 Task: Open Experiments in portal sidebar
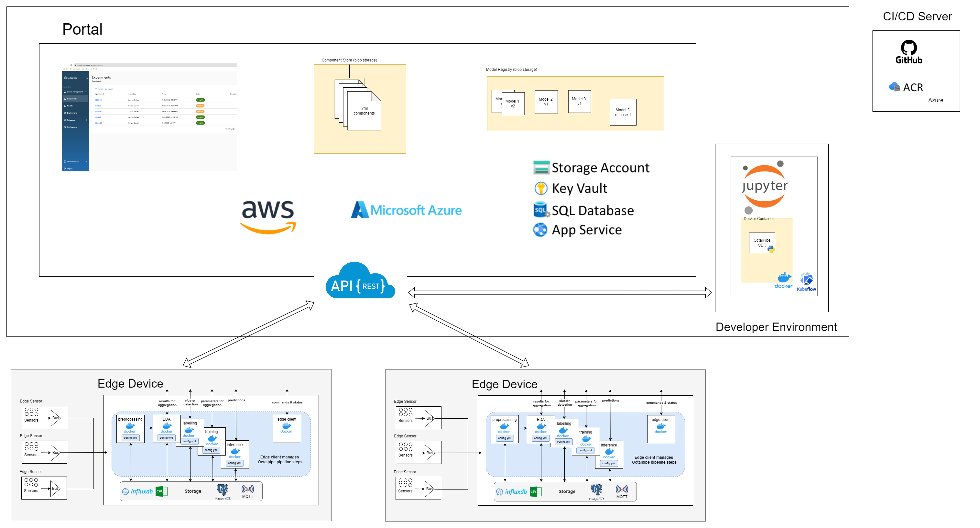tap(76, 99)
